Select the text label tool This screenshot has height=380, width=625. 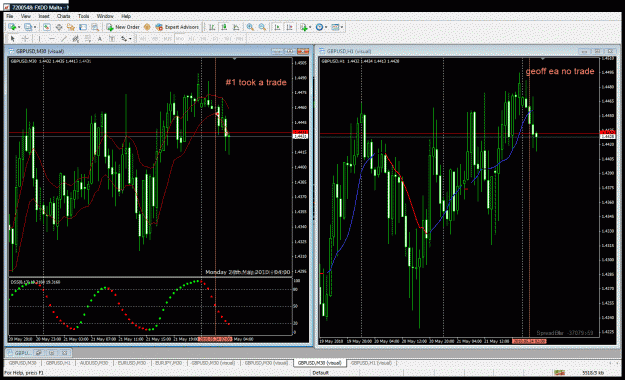coord(112,39)
